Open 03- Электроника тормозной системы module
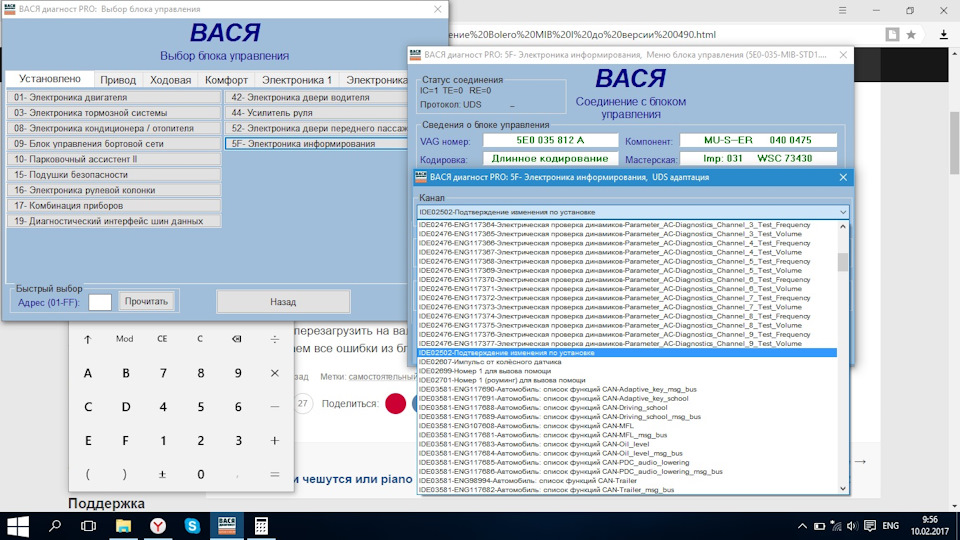 point(114,113)
